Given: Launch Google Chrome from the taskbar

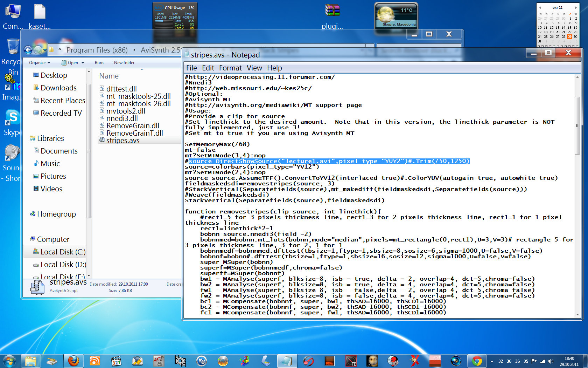Looking at the screenshot, I should pyautogui.click(x=477, y=361).
